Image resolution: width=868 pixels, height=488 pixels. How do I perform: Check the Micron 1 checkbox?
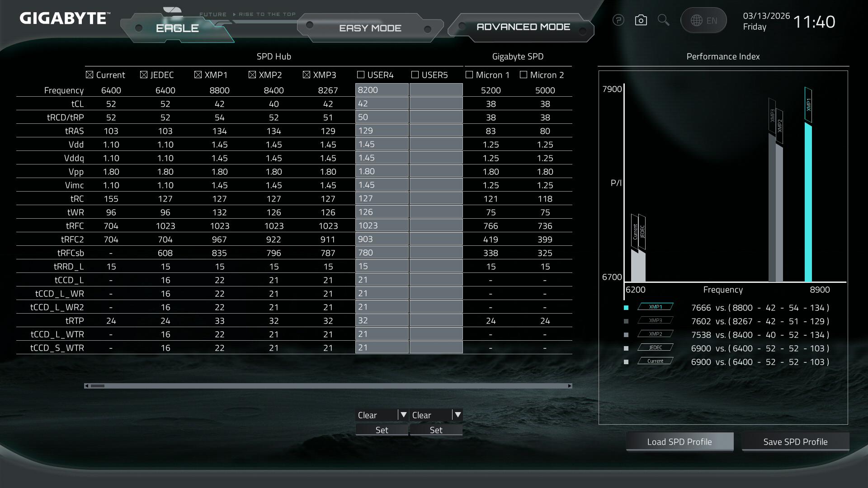coord(469,75)
